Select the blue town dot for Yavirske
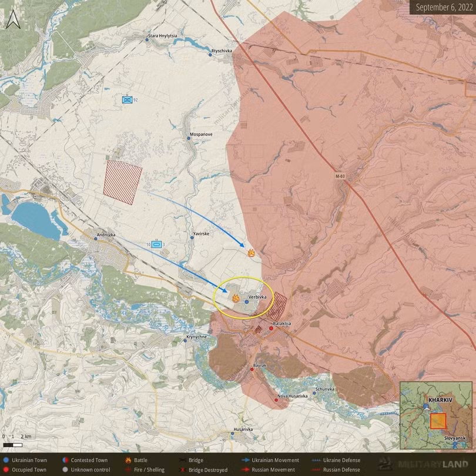This screenshot has width=476, height=476. [x=192, y=237]
